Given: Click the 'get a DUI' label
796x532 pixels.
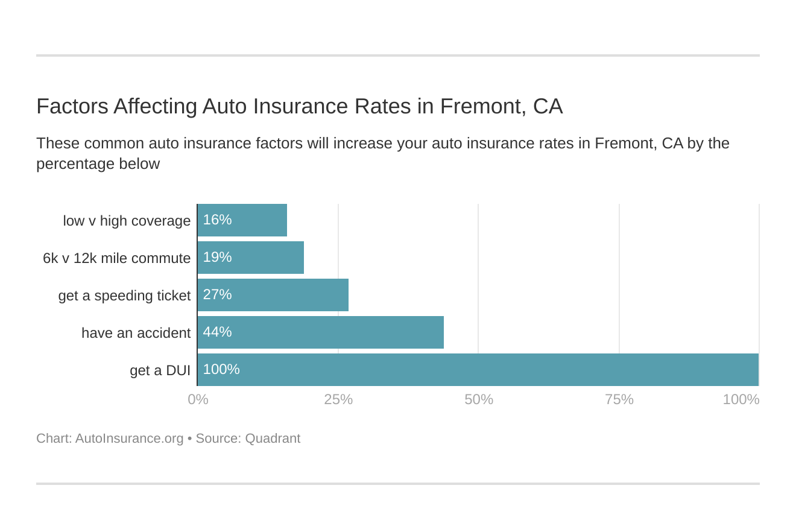Looking at the screenshot, I should pos(160,370).
